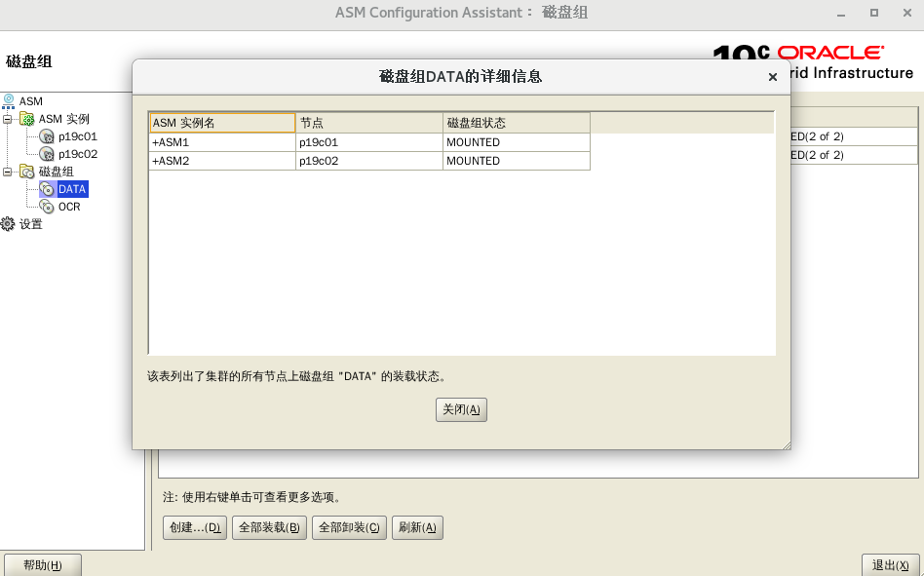The width and height of the screenshot is (924, 576).
Task: Select the +ASM1 cell
Action: 222,142
